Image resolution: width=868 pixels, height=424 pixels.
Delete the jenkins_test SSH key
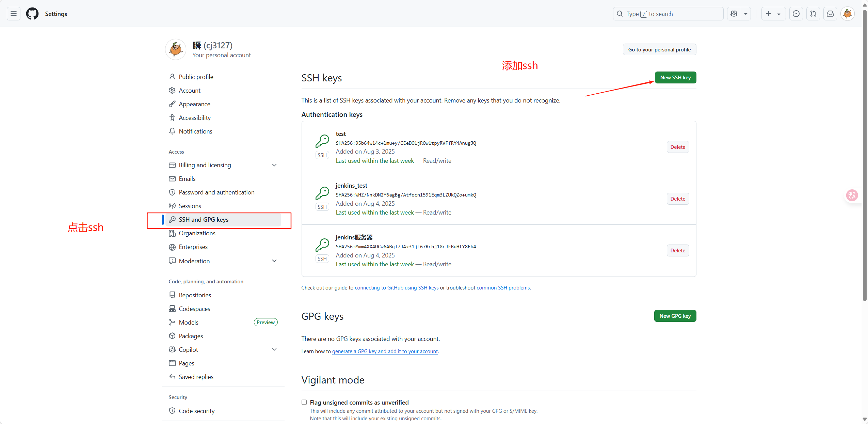pyautogui.click(x=678, y=199)
